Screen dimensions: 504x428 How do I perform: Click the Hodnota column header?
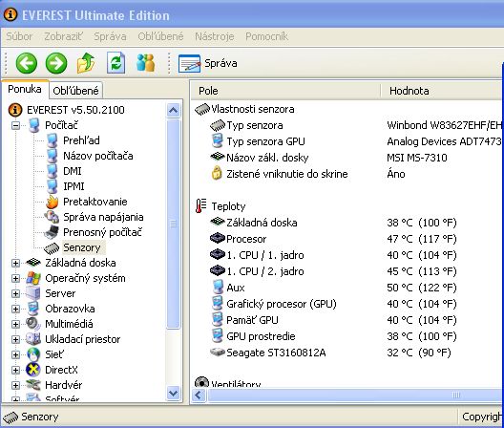[x=442, y=91]
